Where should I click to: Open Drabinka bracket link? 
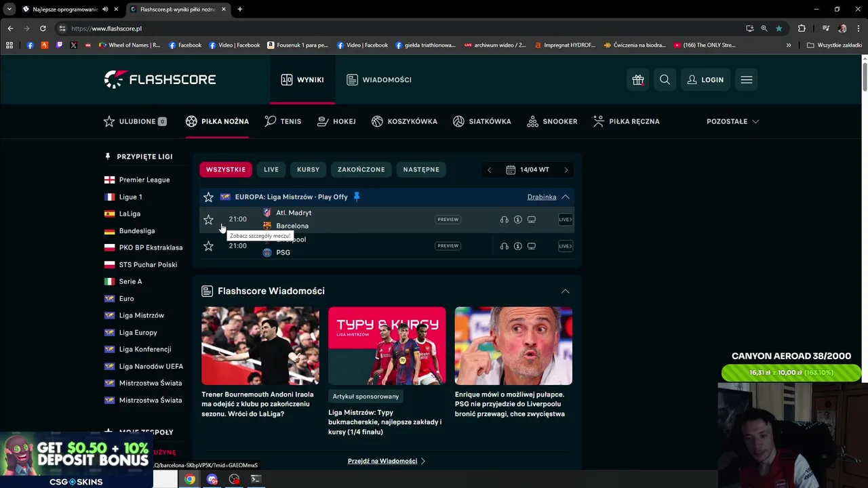(x=542, y=197)
